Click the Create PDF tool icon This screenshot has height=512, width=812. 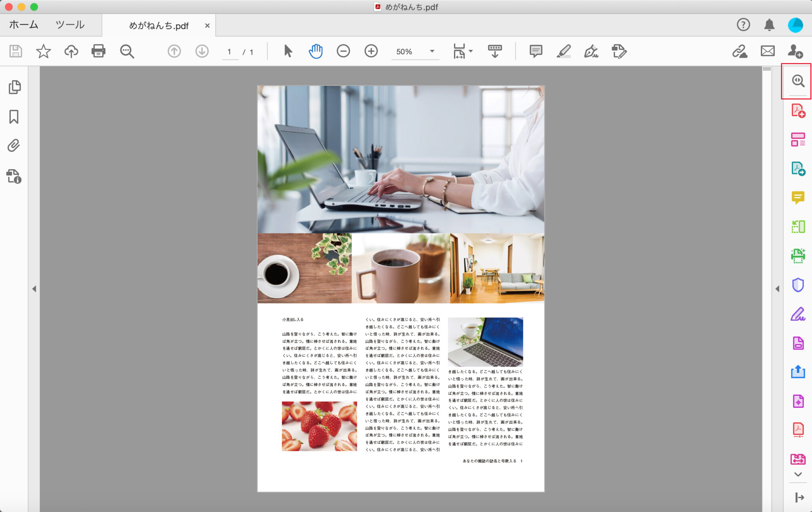pyautogui.click(x=798, y=111)
